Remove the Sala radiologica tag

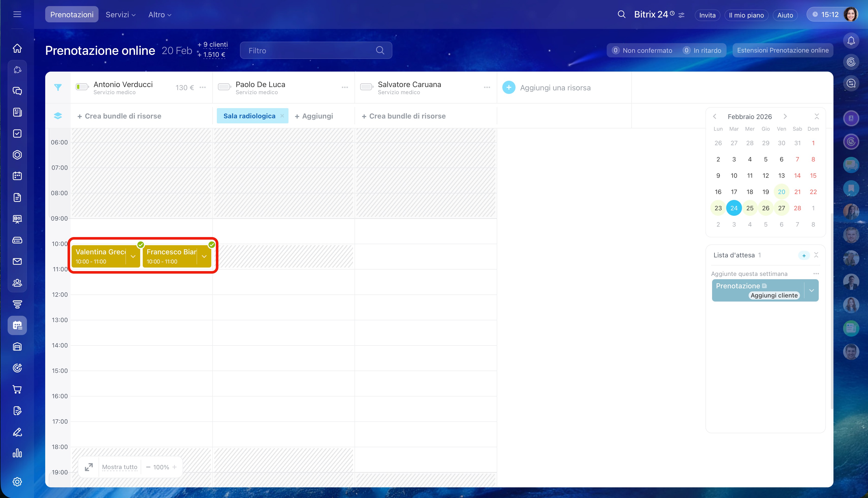click(282, 116)
